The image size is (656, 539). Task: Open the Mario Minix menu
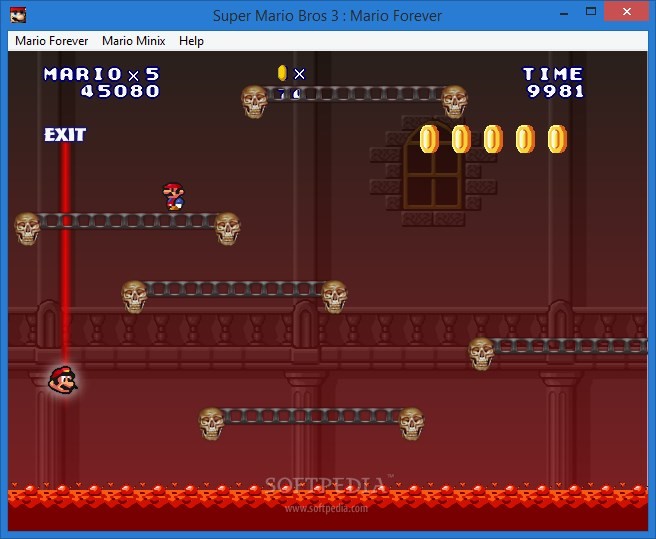tap(133, 41)
